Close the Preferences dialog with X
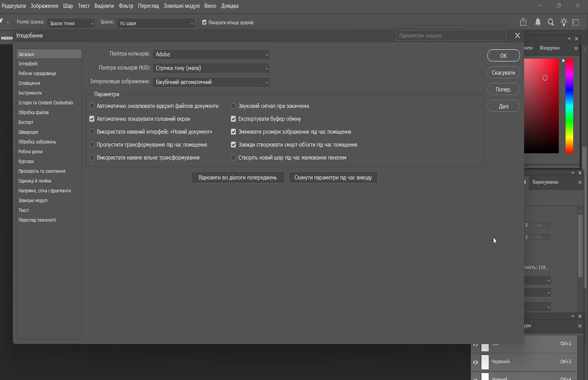The image size is (588, 380). point(517,35)
